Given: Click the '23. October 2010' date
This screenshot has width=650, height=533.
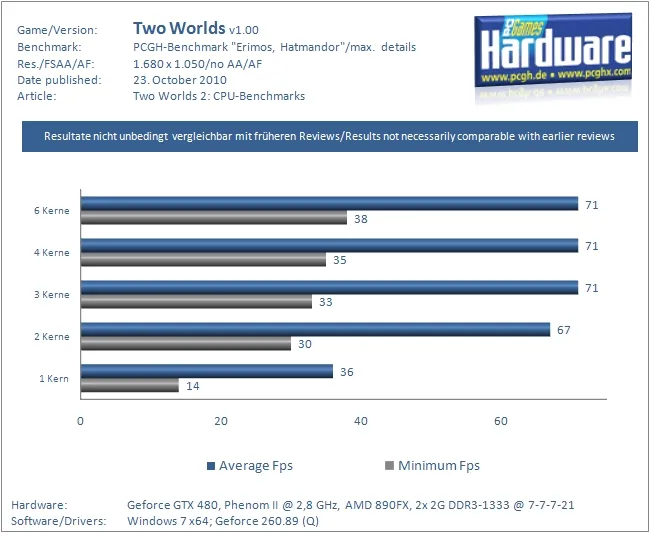Looking at the screenshot, I should (x=180, y=80).
